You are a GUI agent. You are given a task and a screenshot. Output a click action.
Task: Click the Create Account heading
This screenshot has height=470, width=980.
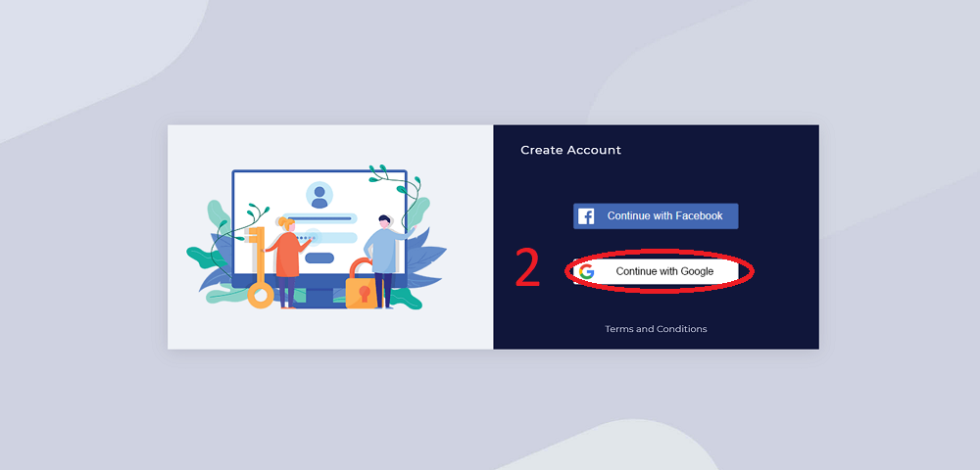tap(570, 151)
